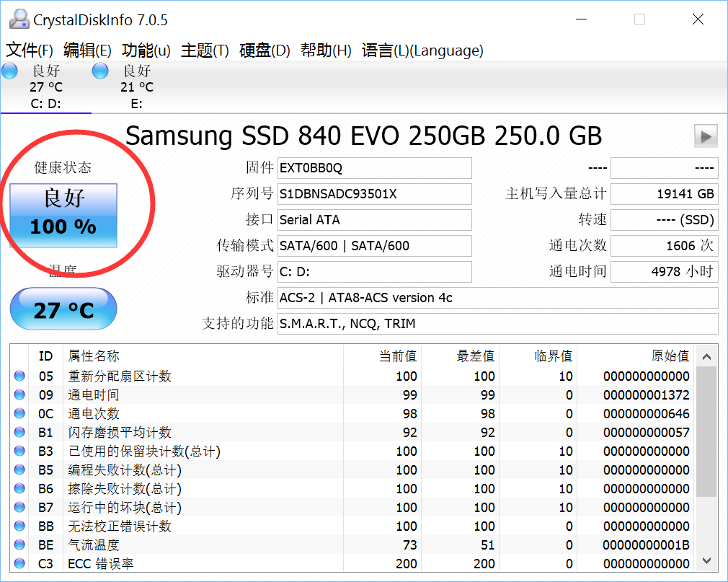Open the 语言(L)(Language) menu
The height and width of the screenshot is (582, 728).
[422, 50]
